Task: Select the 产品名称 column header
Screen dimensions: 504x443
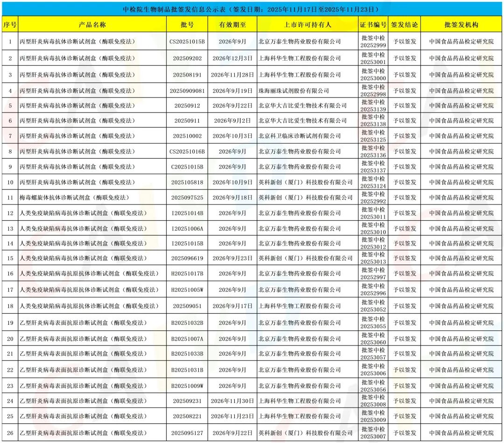Action: pyautogui.click(x=92, y=24)
